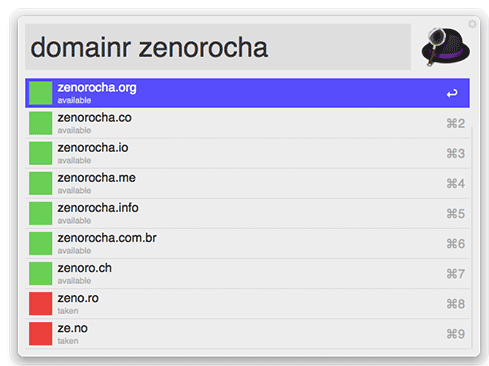Click inside the domainr zenorocha search field
Viewport: 489px width, 366px height.
tap(218, 47)
